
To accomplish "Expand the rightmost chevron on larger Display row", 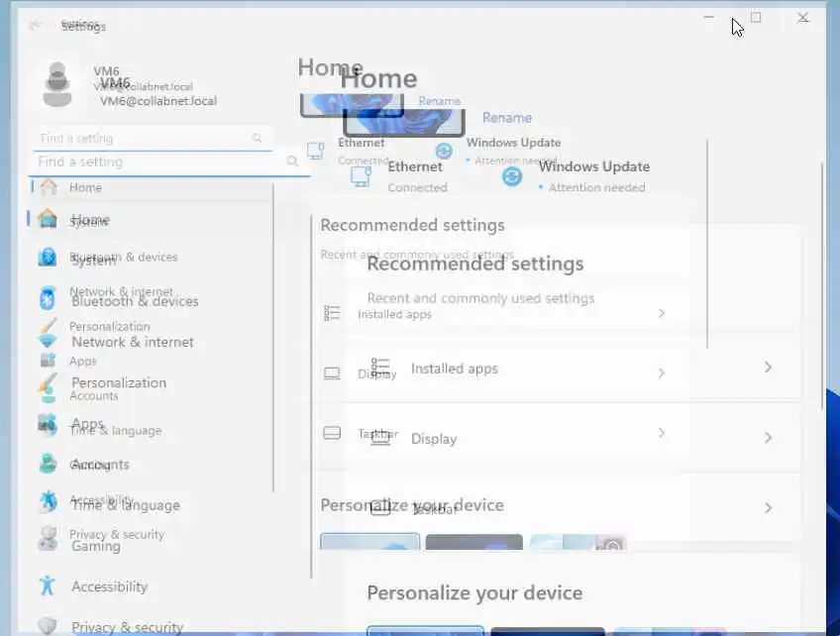I will [x=768, y=438].
